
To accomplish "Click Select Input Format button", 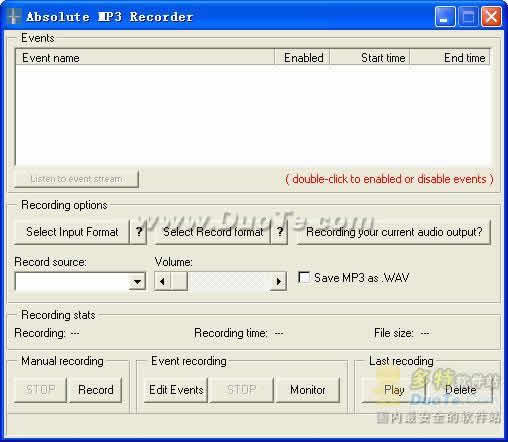I will tap(72, 232).
